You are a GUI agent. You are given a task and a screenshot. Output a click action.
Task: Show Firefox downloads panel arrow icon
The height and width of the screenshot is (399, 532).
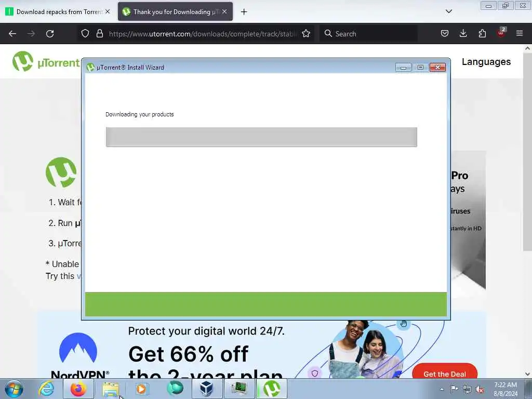(463, 33)
